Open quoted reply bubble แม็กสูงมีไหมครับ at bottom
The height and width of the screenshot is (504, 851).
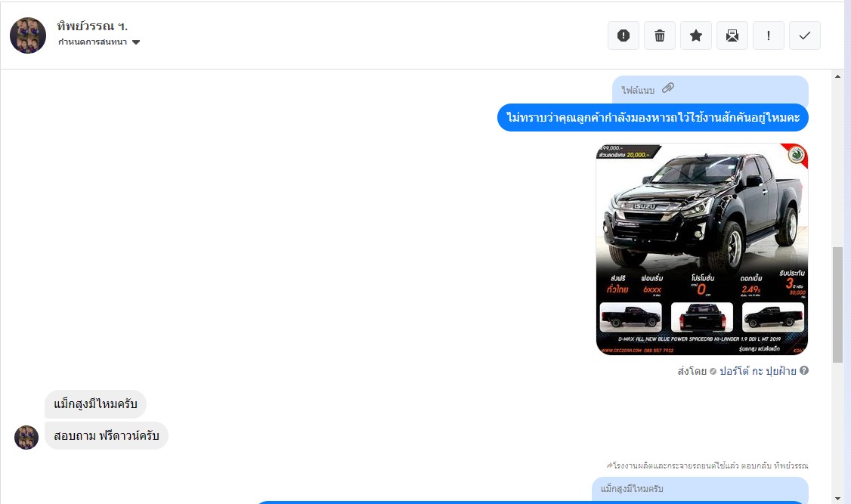pyautogui.click(x=700, y=489)
